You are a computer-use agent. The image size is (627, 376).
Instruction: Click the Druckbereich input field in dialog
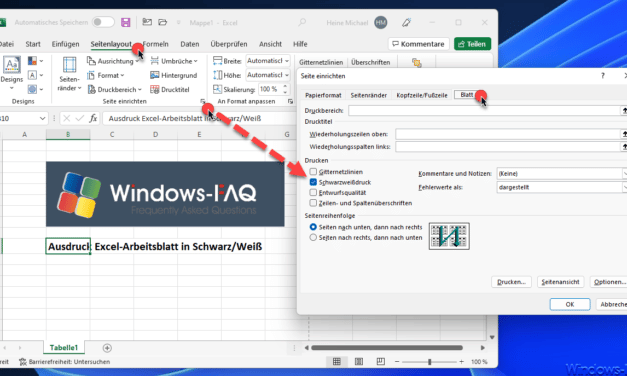(x=484, y=110)
